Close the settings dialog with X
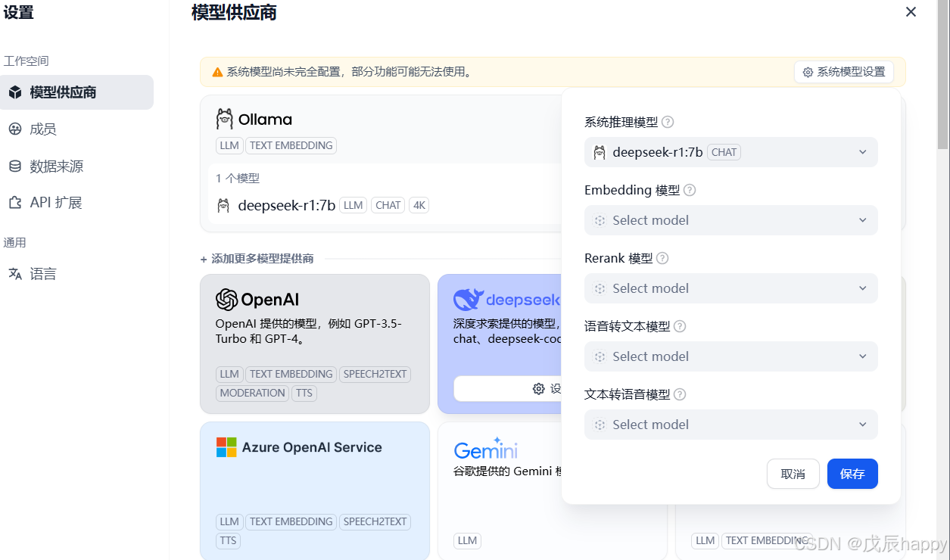The width and height of the screenshot is (950, 560). click(911, 12)
